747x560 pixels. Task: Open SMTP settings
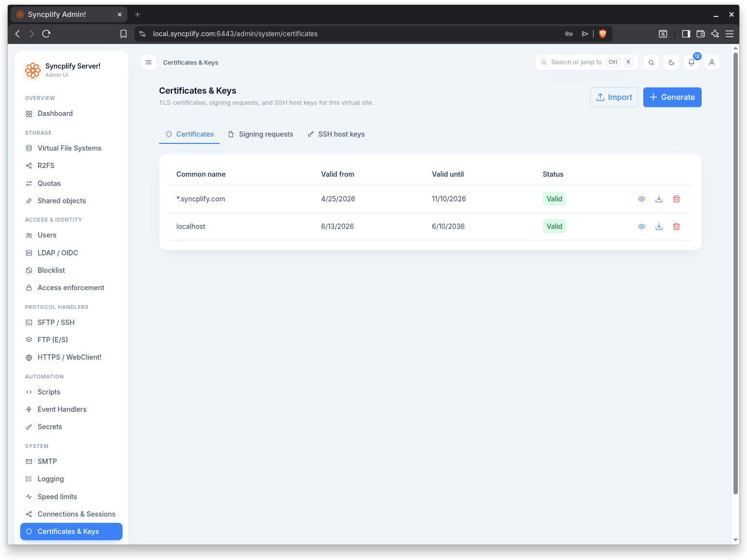[x=71, y=462]
